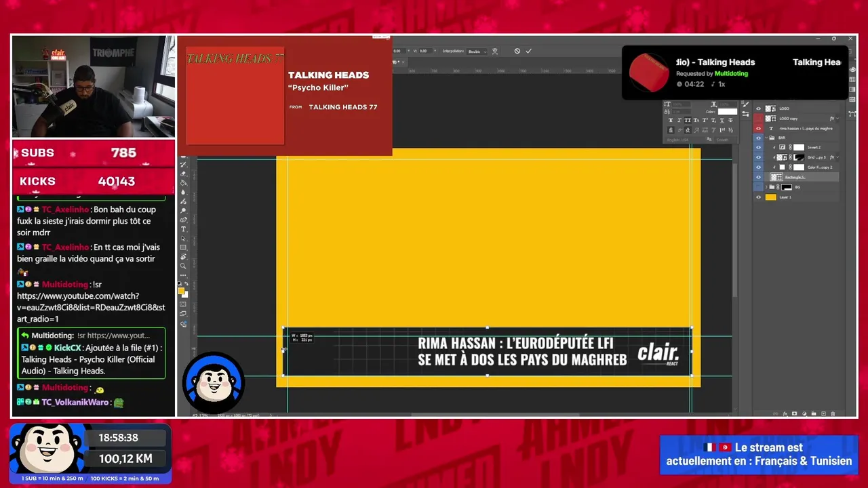Toggle Underline in Character panel
Screen dimensions: 868x488
pos(722,120)
